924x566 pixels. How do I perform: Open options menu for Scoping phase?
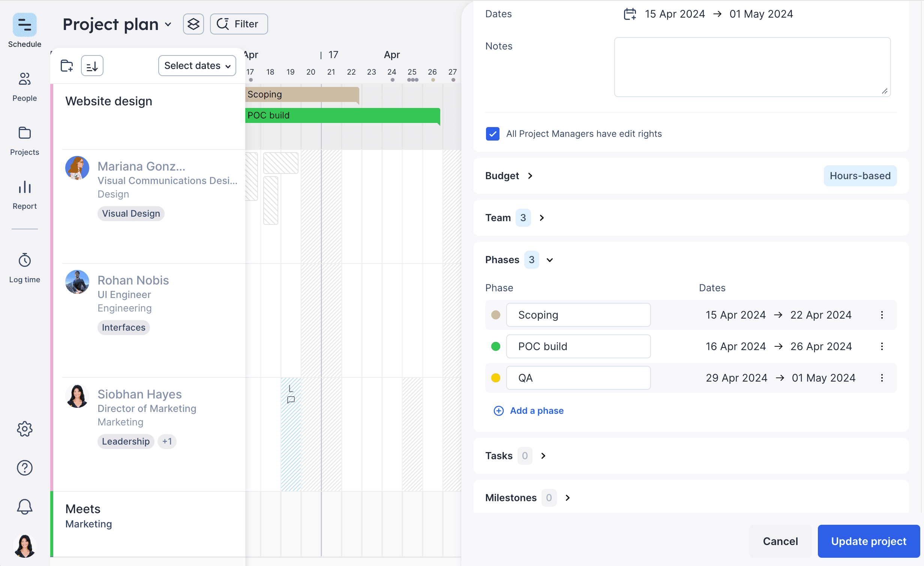click(x=882, y=315)
